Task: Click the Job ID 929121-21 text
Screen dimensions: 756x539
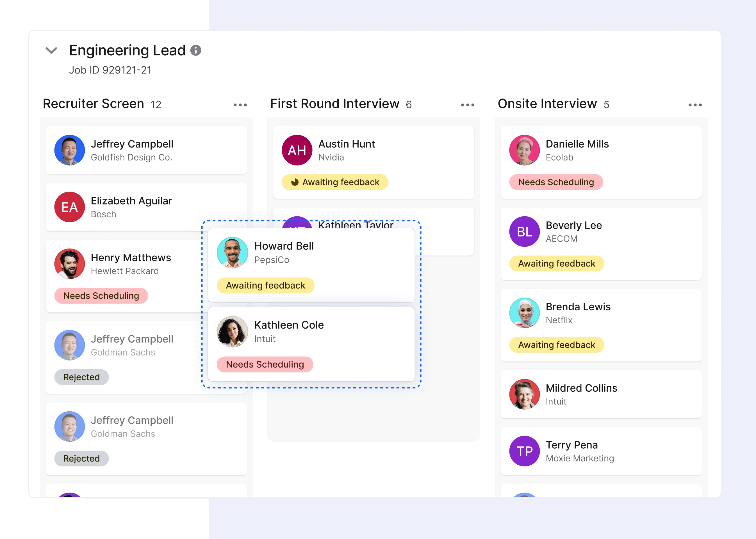Action: (110, 70)
